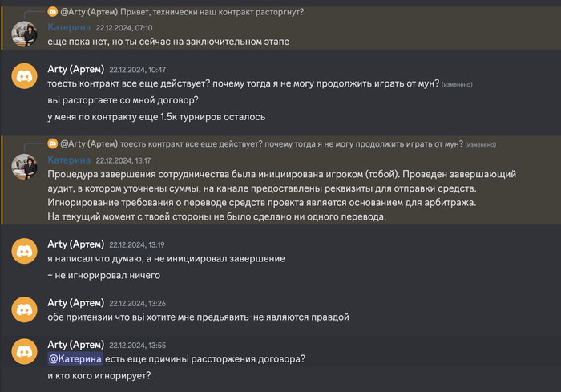Screen dimensions: 561x392
Task: Click small Discord icon in the top reply preview
Action: 53,12
